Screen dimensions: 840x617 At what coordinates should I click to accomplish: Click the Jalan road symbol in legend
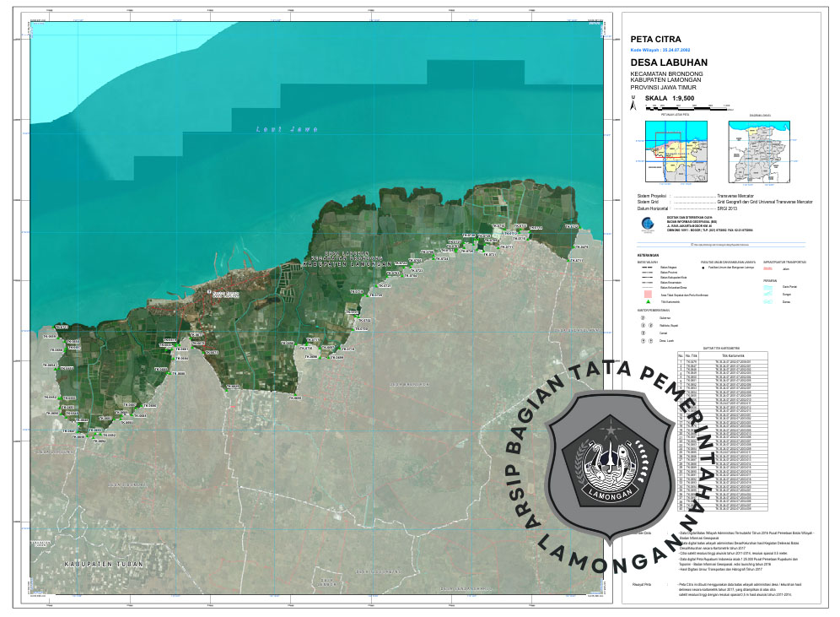tap(768, 269)
